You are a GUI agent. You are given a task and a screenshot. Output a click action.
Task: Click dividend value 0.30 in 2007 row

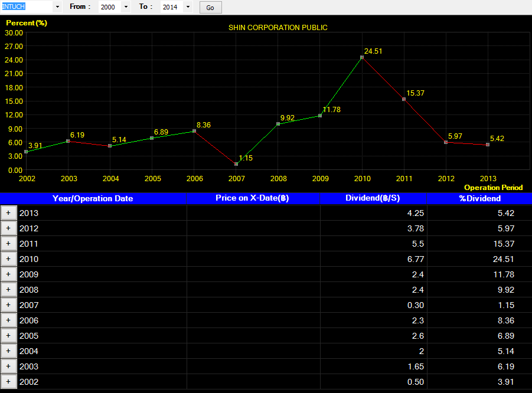[416, 305]
